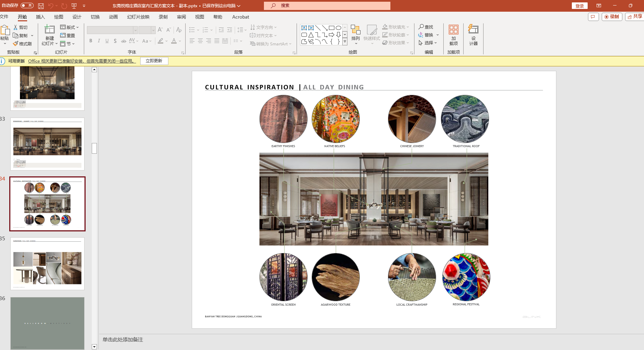Click the slide panel vertical scrollbar thumb

(95, 148)
